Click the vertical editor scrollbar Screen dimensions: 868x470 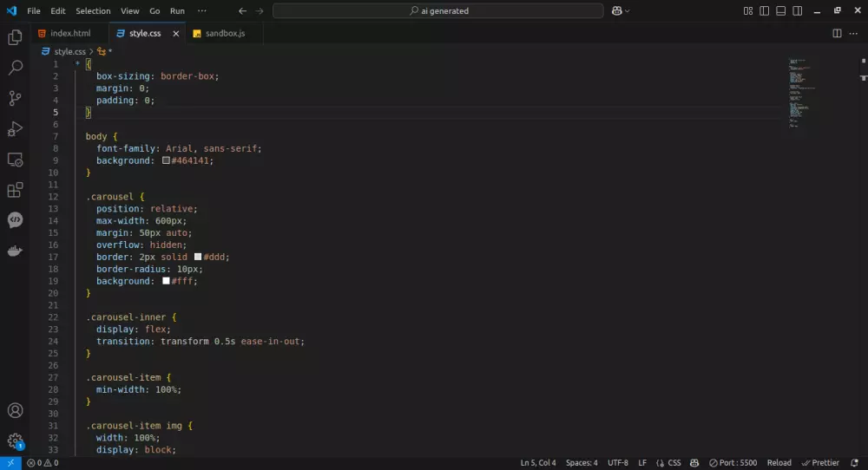864,257
